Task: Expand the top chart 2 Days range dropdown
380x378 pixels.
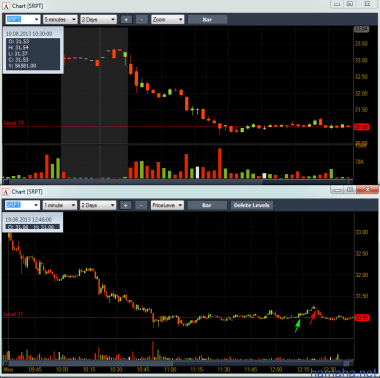Action: tap(98, 20)
